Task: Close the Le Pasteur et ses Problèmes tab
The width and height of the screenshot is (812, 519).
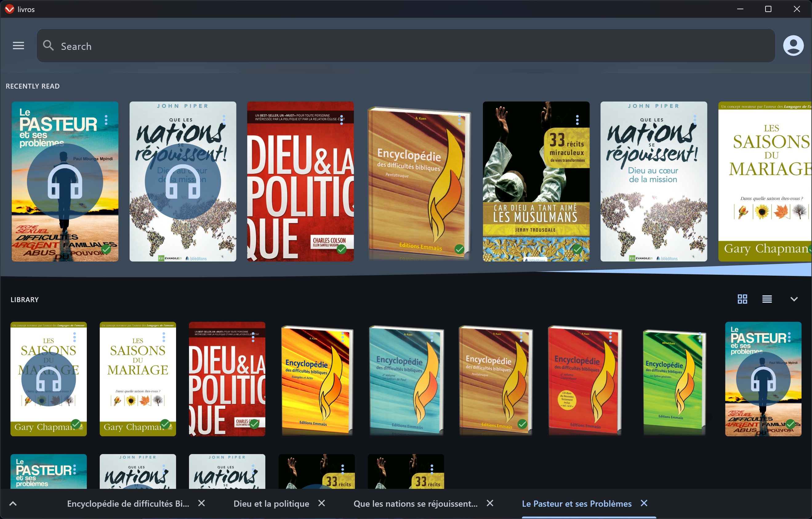Action: [x=644, y=503]
